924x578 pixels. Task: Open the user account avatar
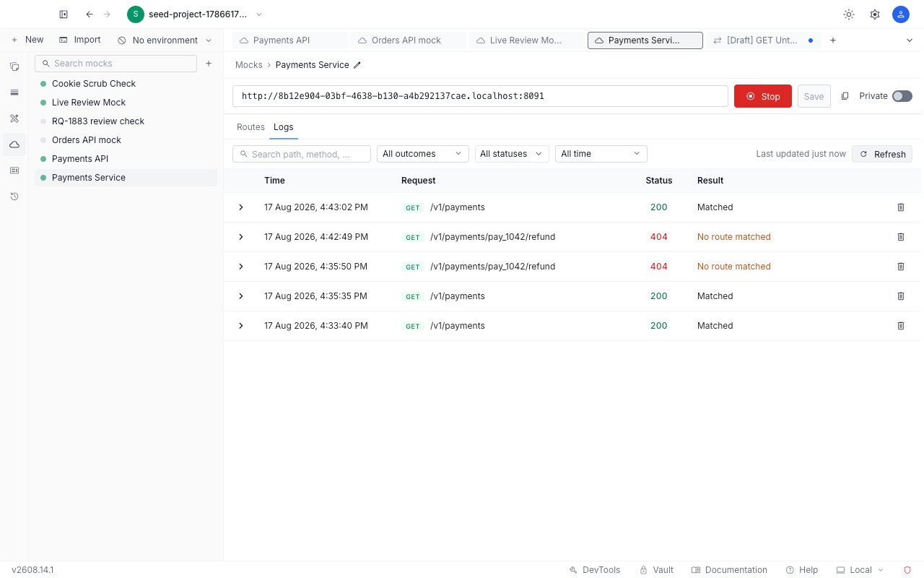point(900,14)
